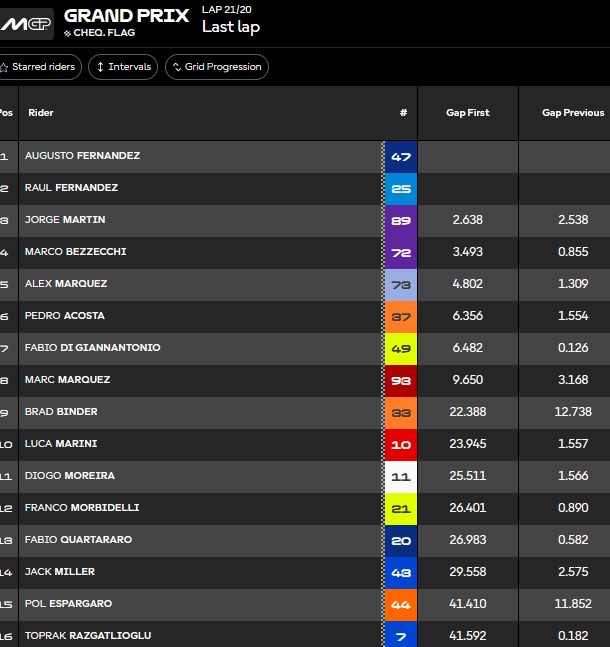
Task: Click number badge 10
Action: tap(401, 445)
